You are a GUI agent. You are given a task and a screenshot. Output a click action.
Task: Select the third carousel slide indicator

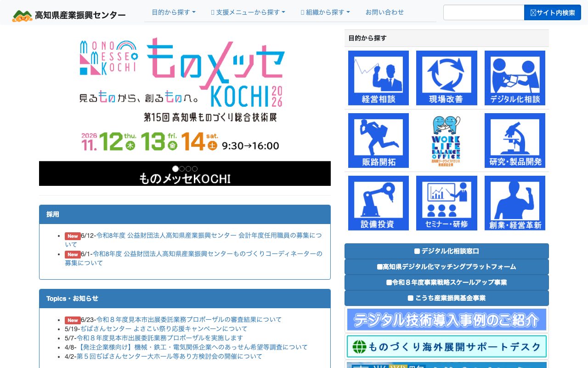188,169
